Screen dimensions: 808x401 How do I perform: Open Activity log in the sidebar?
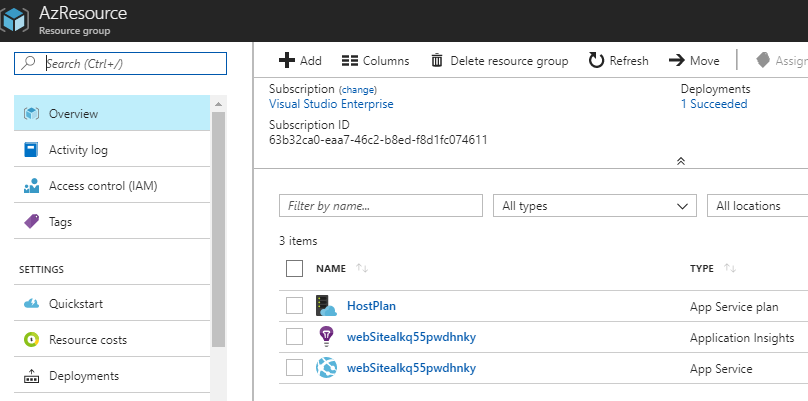[78, 150]
